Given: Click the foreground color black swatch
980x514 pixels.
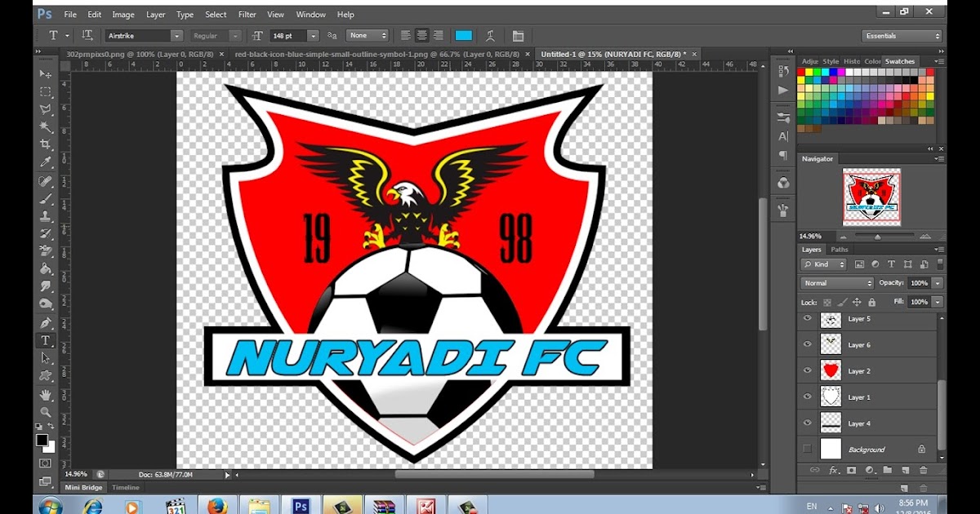Looking at the screenshot, I should point(42,440).
